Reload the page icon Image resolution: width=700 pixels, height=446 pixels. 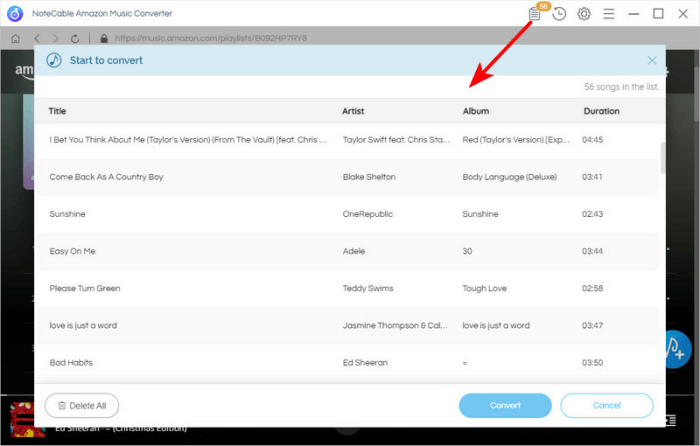[x=75, y=38]
